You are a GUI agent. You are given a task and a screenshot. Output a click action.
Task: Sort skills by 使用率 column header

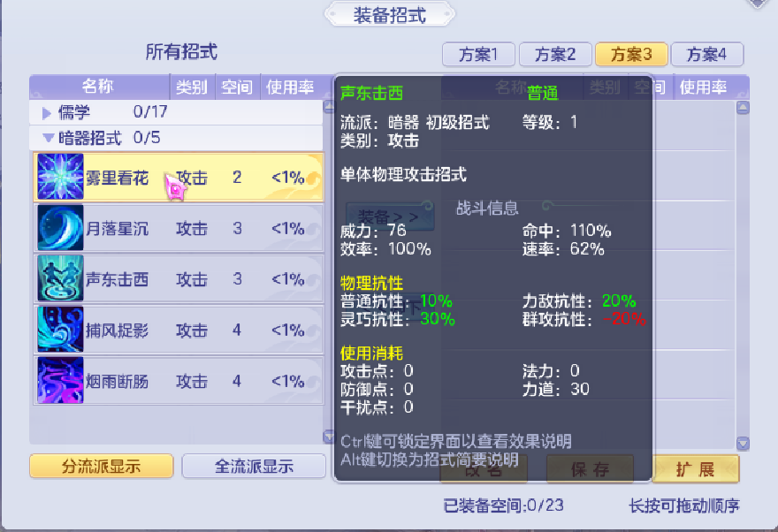point(290,87)
